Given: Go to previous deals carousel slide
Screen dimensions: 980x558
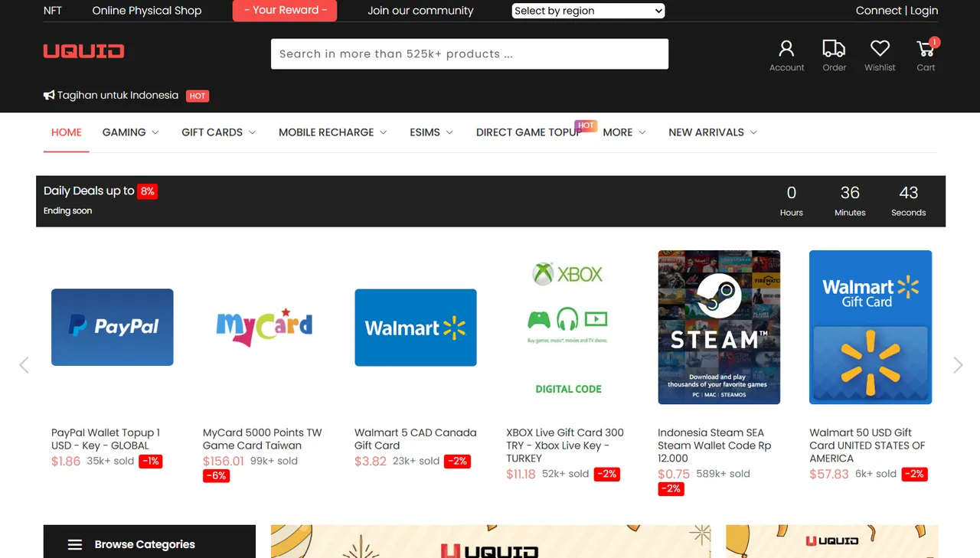Looking at the screenshot, I should [24, 365].
